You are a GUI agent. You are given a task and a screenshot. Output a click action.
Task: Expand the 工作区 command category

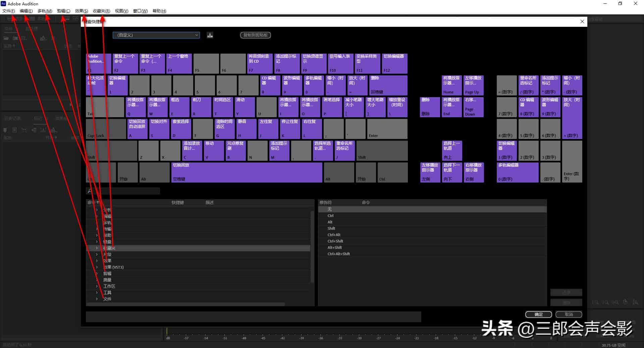97,286
